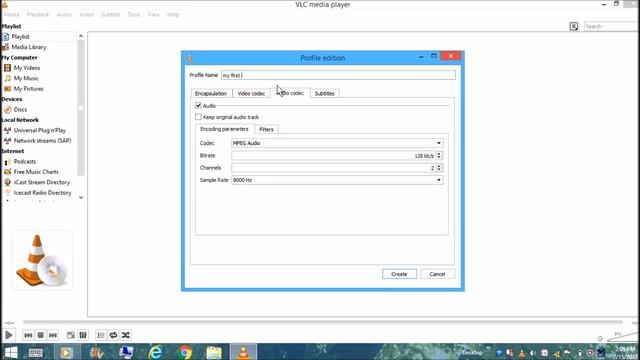Open the View menu

pos(153,14)
